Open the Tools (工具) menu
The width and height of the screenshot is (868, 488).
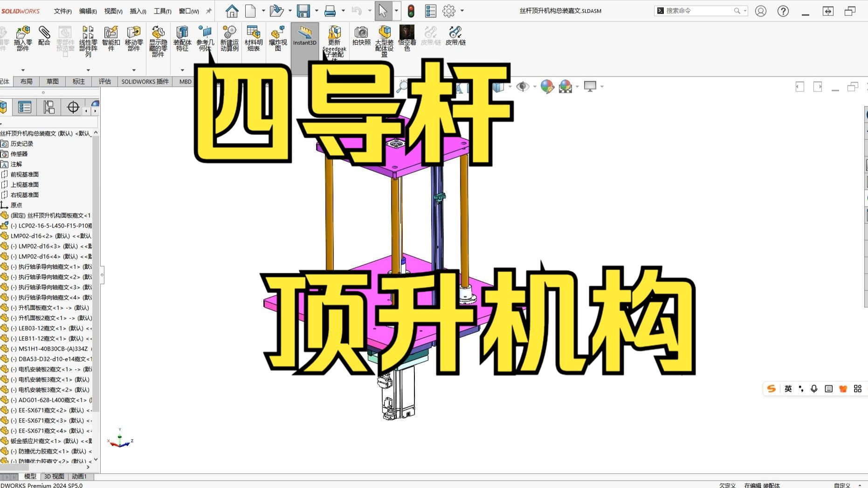[x=163, y=11]
